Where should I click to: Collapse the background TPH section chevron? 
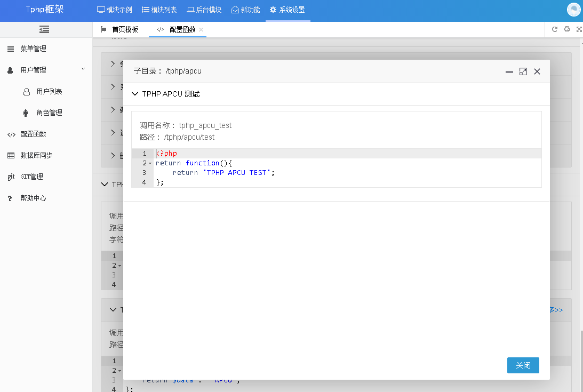(x=105, y=184)
